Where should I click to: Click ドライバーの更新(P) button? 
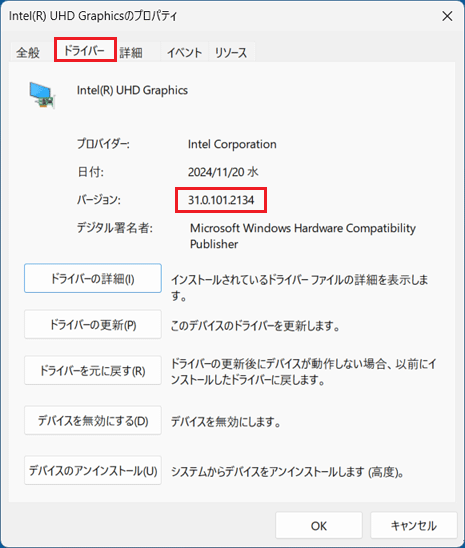[93, 325]
